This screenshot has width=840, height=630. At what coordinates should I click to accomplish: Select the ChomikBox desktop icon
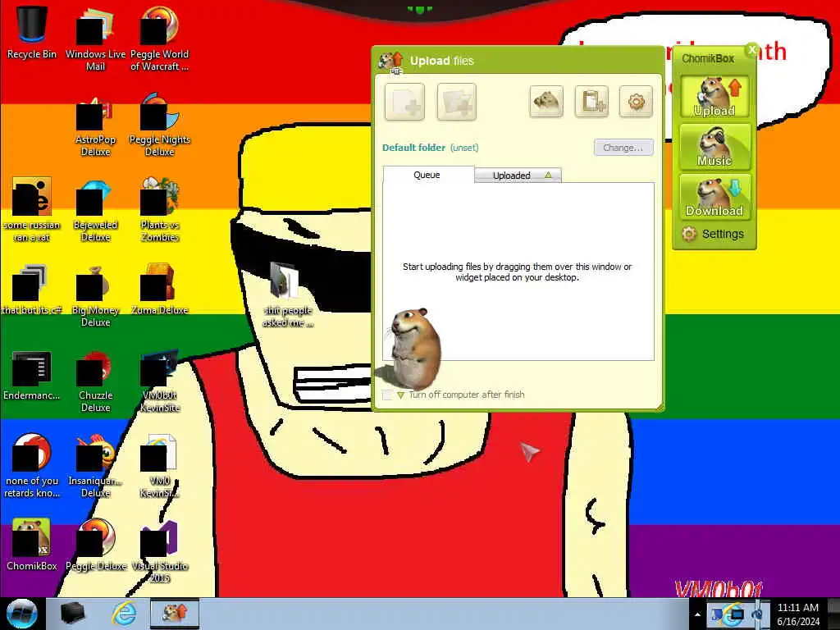(x=32, y=545)
